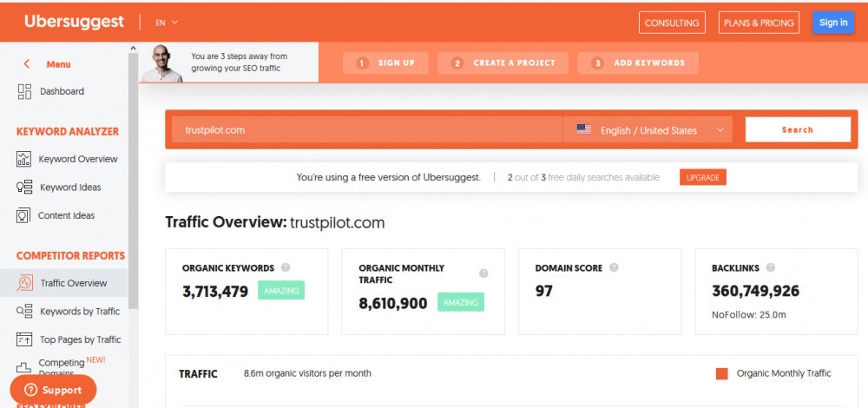Viewport: 868px width, 408px height.
Task: Click the back arrow beside Menu
Action: point(27,64)
